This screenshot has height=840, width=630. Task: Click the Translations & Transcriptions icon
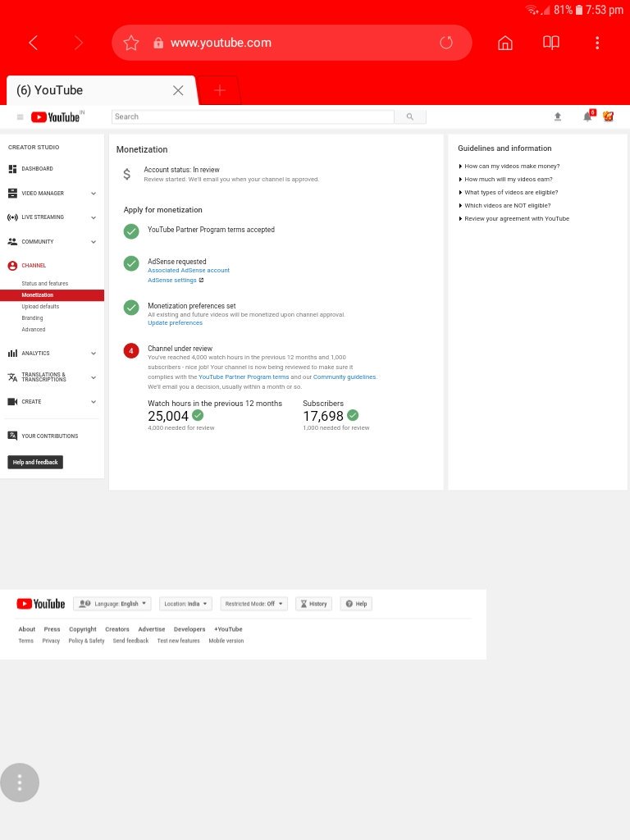12,377
